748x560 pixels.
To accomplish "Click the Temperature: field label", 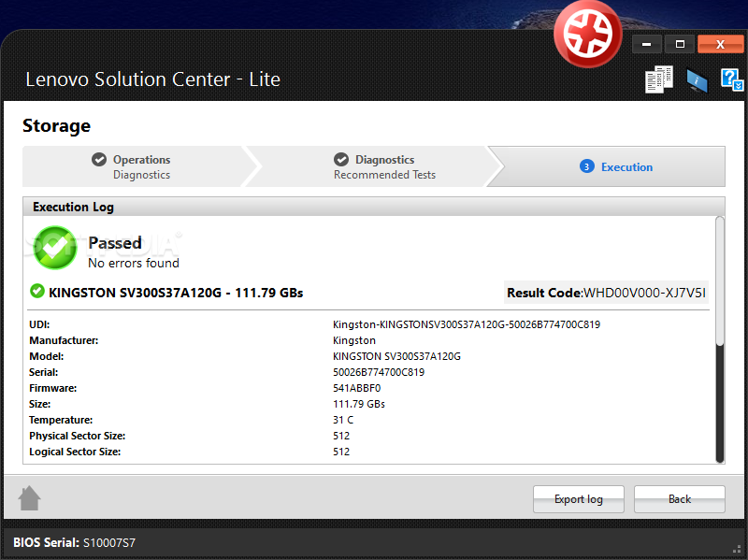I will (x=61, y=420).
